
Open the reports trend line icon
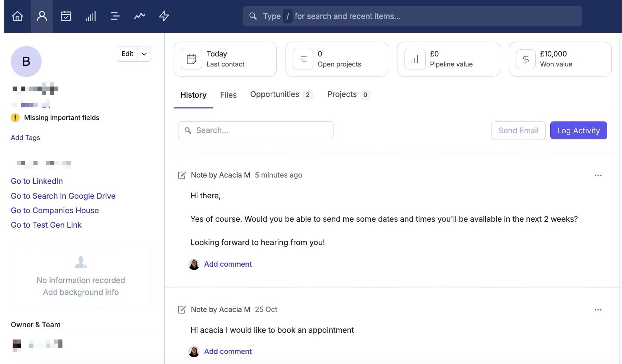[x=139, y=16]
